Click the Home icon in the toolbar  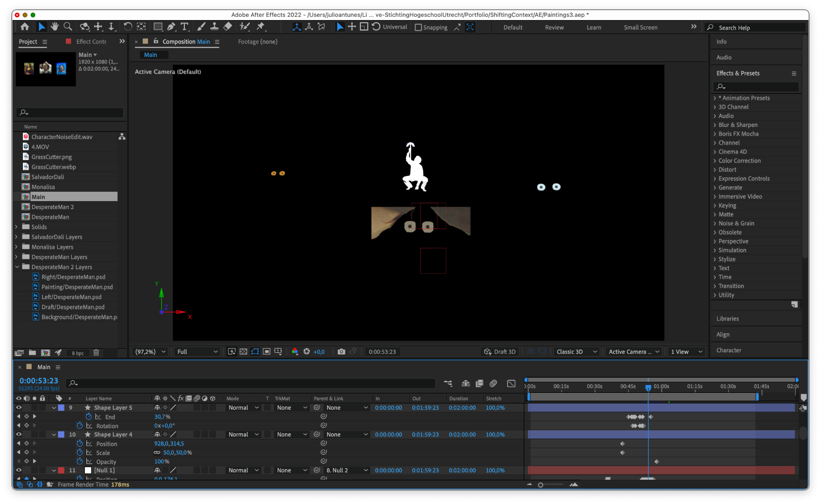point(25,27)
